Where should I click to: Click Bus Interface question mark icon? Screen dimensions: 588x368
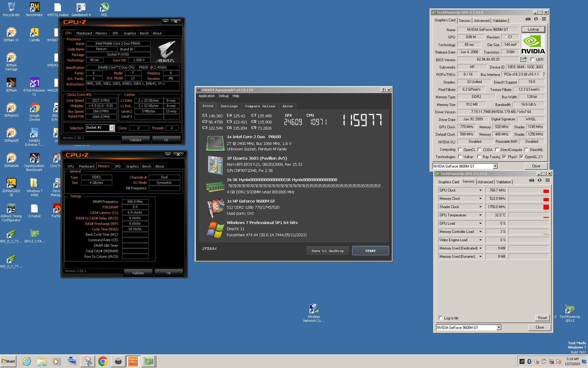coord(543,74)
